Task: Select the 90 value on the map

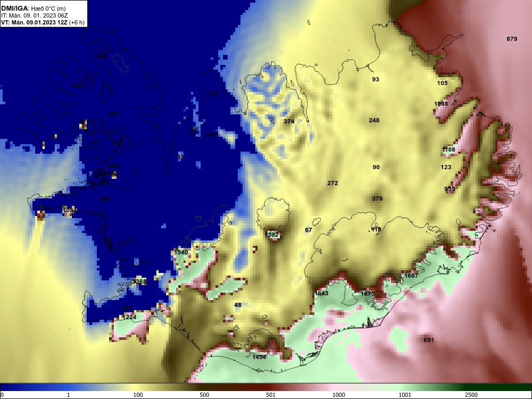Action: click(376, 167)
